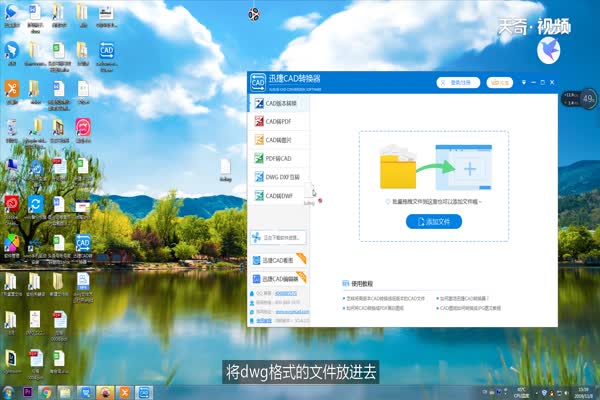Open Google Chrome from the taskbar
Image resolution: width=600 pixels, height=400 pixels.
(46, 393)
